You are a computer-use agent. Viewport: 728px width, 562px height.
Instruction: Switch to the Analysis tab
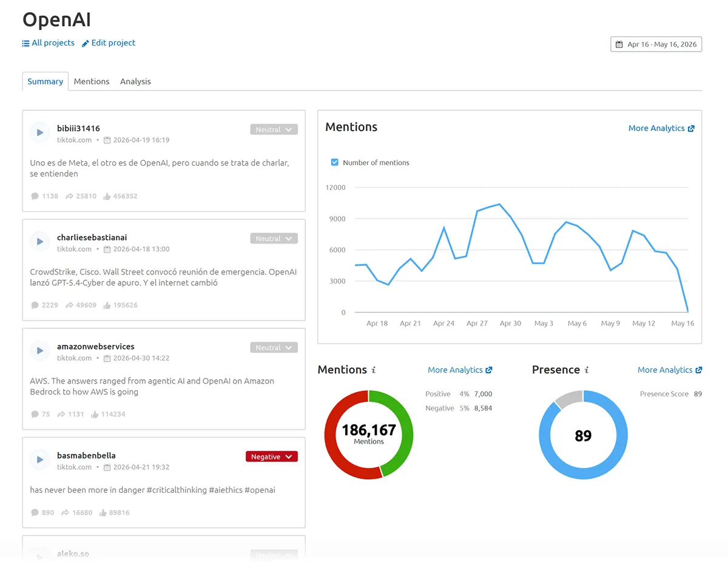click(135, 81)
